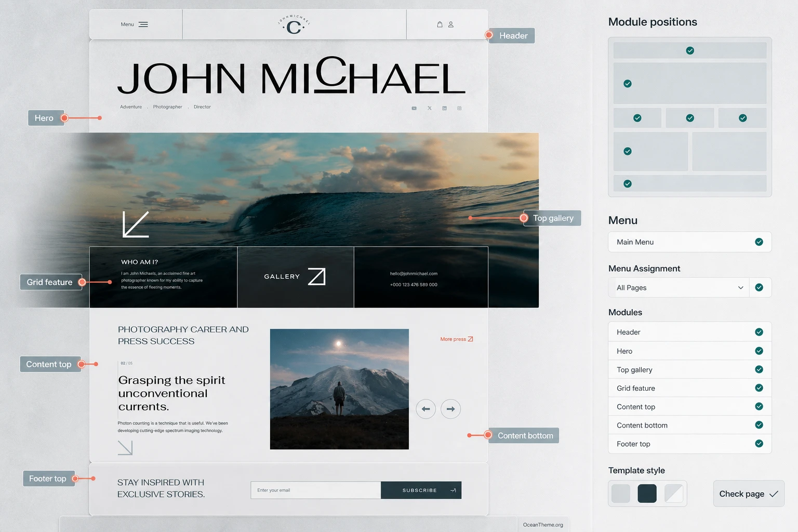Visit the YouTube social icon
798x532 pixels.
414,108
